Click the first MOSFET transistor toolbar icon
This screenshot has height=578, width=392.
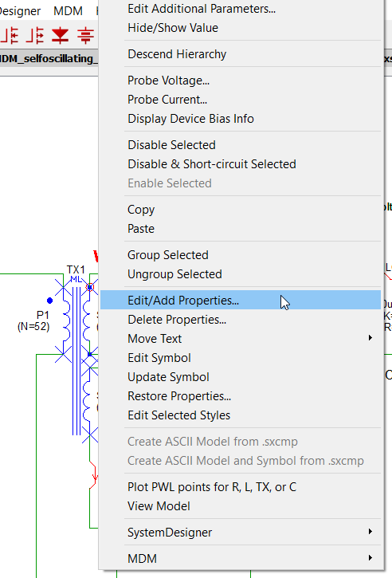point(10,36)
